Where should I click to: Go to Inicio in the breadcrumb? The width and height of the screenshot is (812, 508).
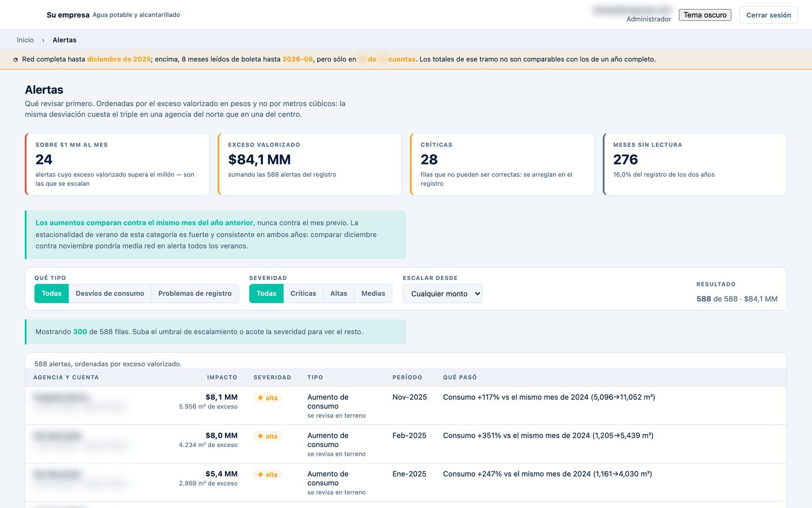point(25,40)
